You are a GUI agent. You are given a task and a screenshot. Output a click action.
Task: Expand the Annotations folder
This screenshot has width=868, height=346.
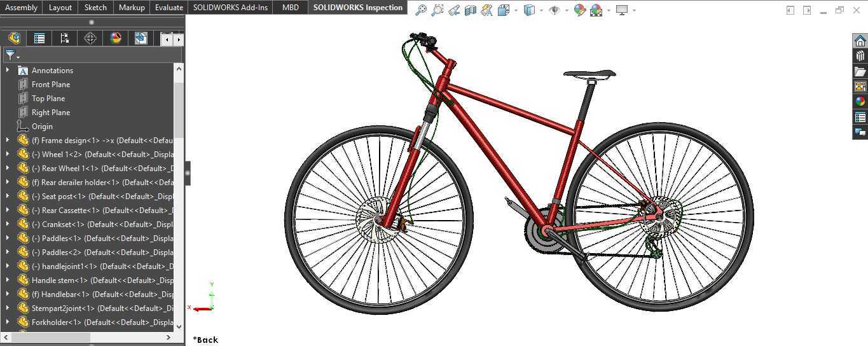click(8, 70)
